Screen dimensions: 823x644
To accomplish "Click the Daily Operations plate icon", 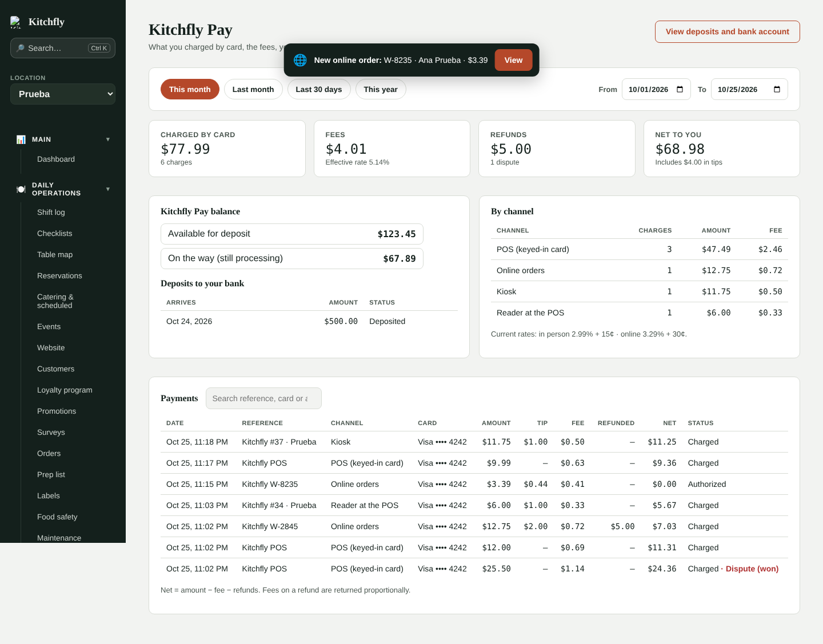I will tap(21, 189).
